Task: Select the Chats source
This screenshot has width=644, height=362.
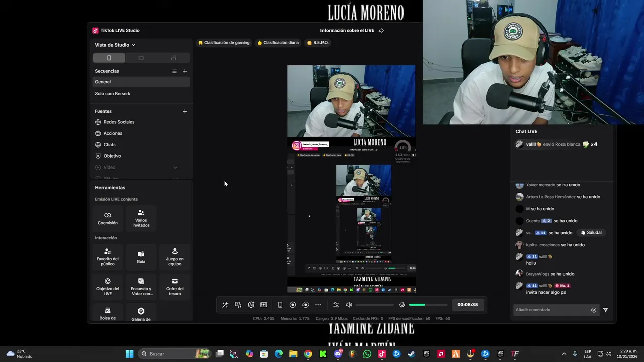Action: point(141,145)
